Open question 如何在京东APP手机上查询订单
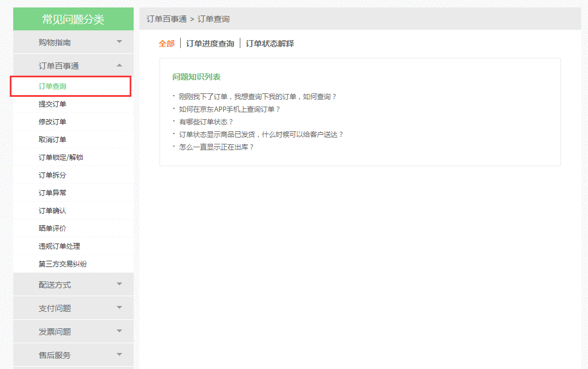 click(x=229, y=109)
